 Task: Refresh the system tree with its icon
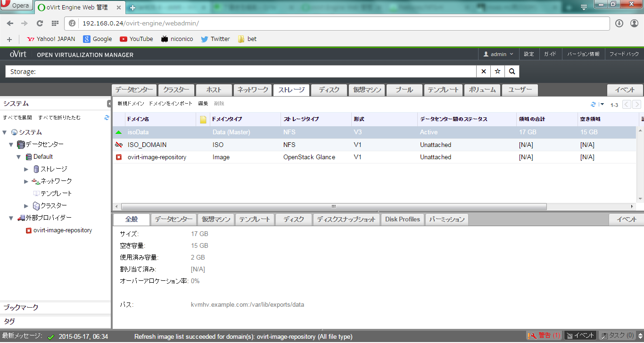pyautogui.click(x=107, y=118)
